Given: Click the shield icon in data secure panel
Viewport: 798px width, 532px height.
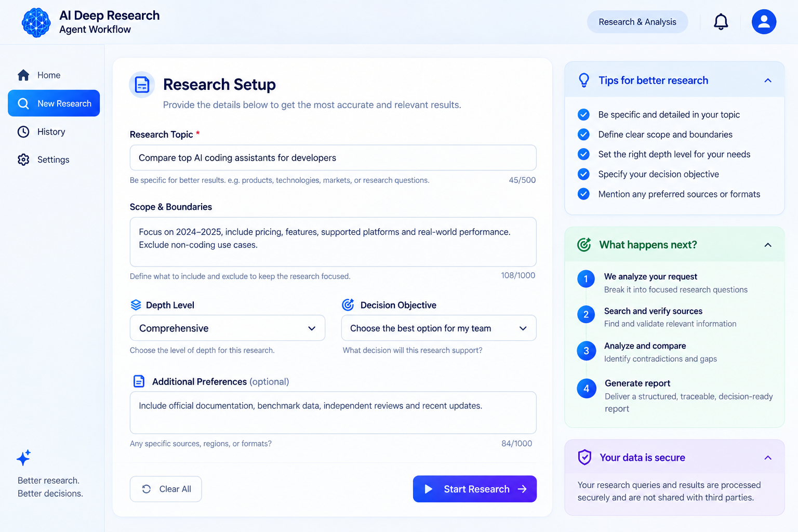Looking at the screenshot, I should (x=584, y=457).
